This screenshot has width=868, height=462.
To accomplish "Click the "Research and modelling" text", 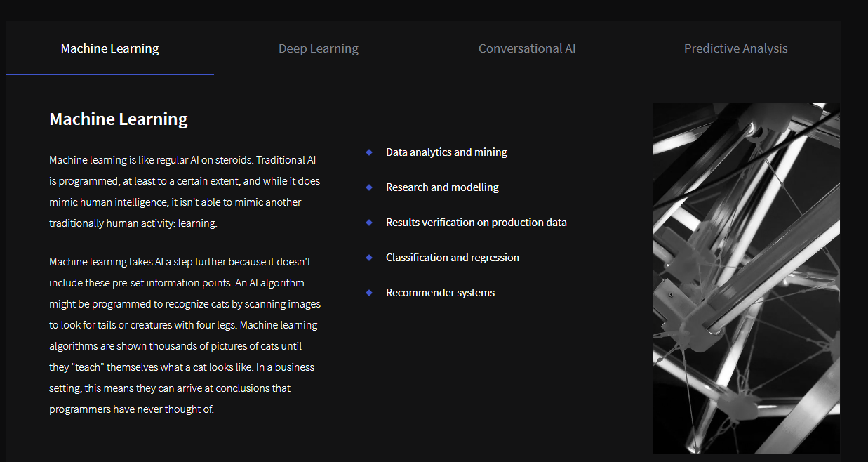I will tap(442, 187).
